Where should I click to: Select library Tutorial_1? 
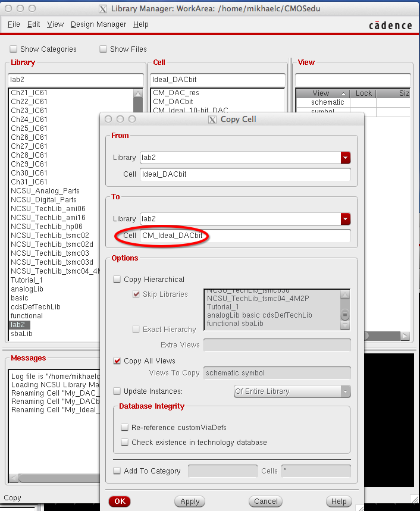(x=26, y=280)
